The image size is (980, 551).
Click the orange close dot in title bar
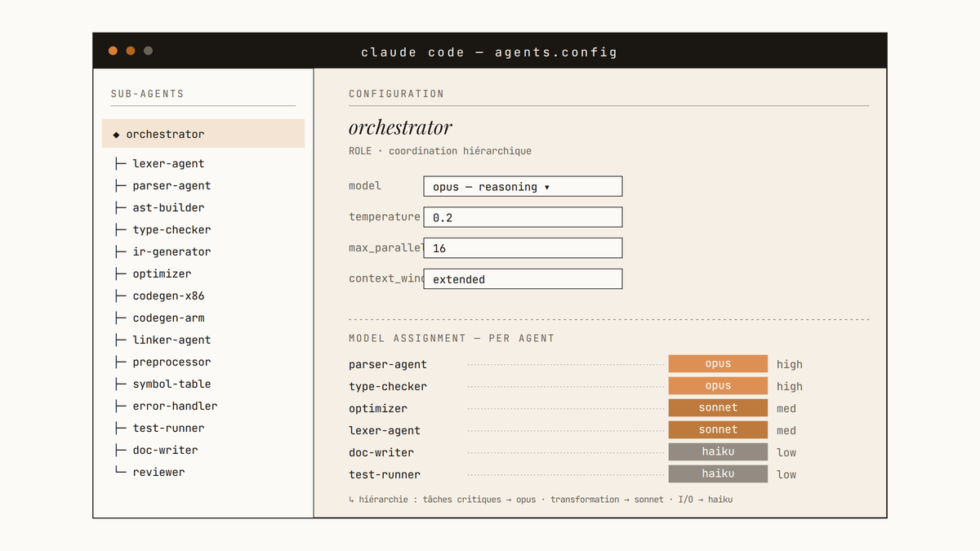pos(113,51)
